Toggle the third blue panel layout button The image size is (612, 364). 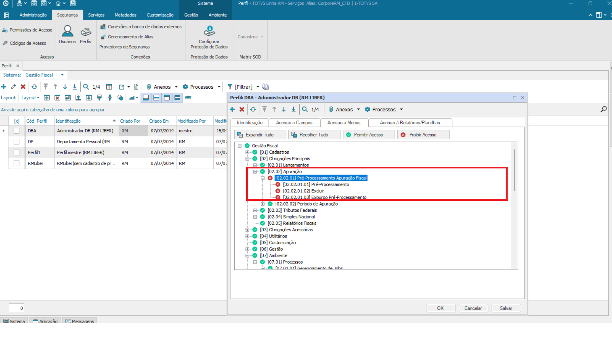(167, 98)
